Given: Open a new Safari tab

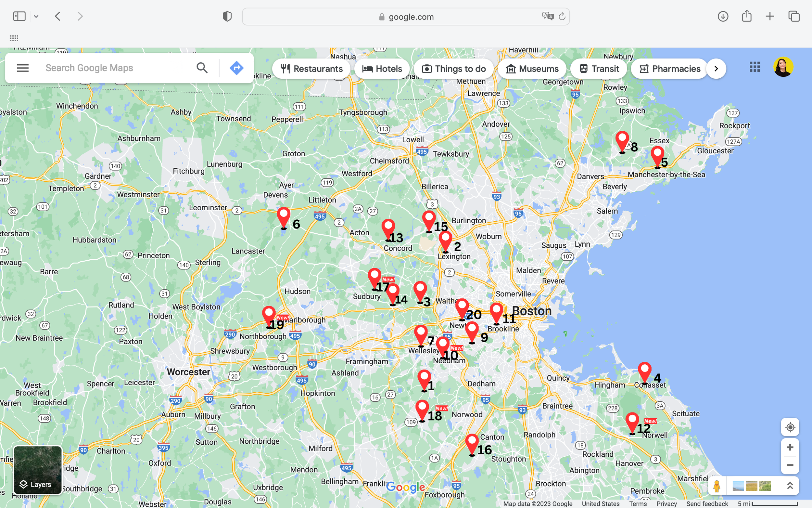Looking at the screenshot, I should click(770, 16).
